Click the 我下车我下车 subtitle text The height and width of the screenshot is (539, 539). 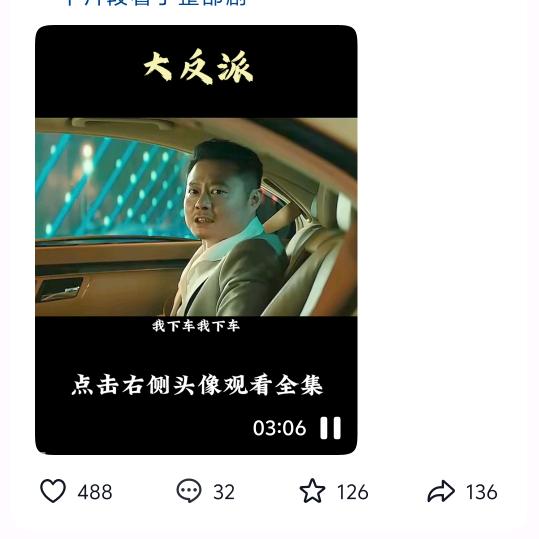[196, 326]
